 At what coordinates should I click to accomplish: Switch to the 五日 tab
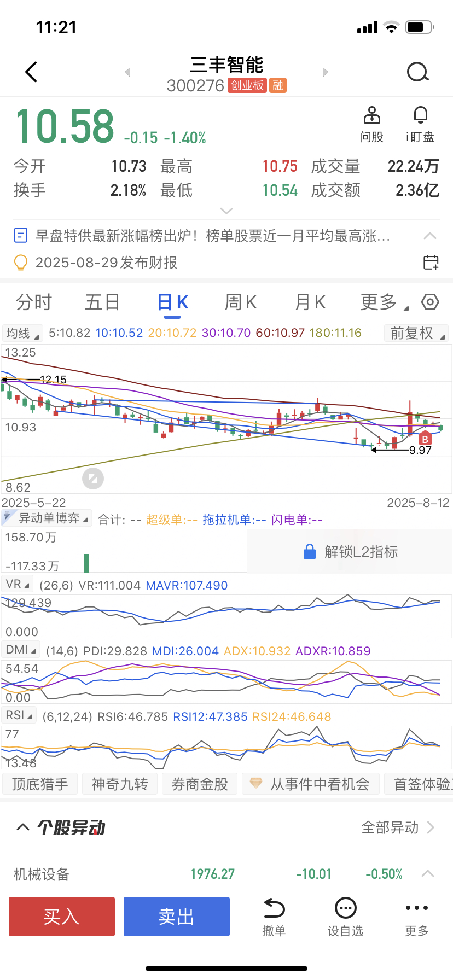[x=102, y=302]
